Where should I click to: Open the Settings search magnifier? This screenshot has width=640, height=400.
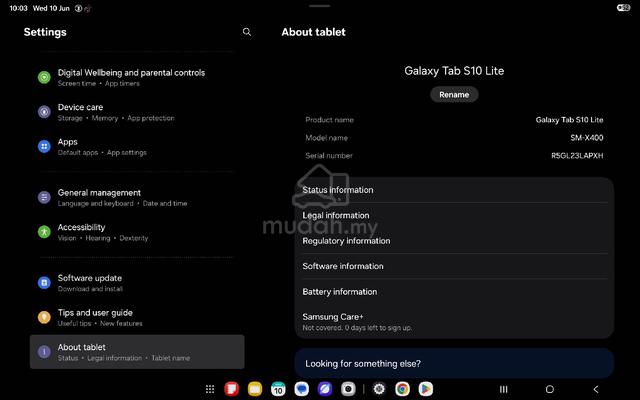pos(247,32)
